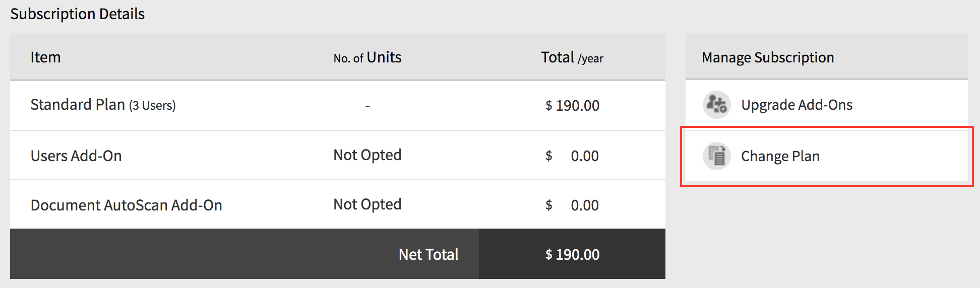Click the Net Total label
Image resolution: width=980 pixels, height=288 pixels.
tap(428, 254)
